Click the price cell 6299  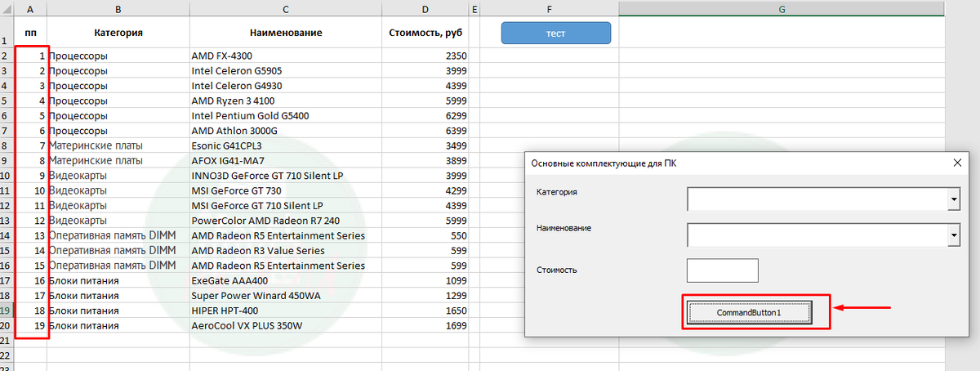tap(425, 115)
